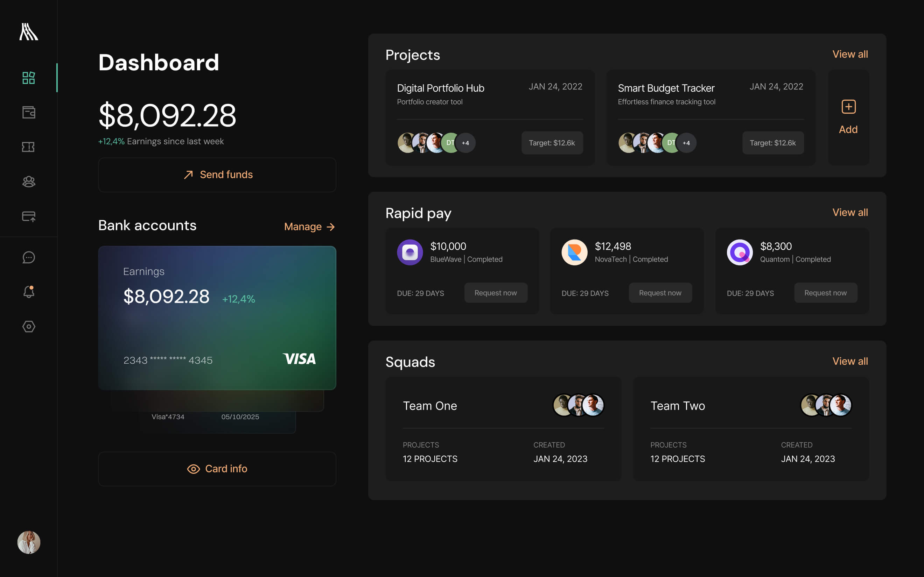Request BlueWave $10,000 payment now

click(496, 293)
